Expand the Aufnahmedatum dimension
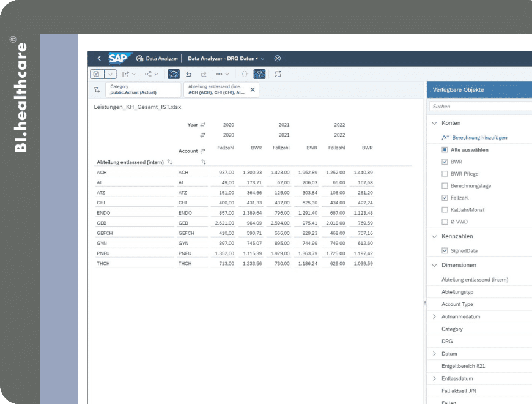Viewport: 532px width, 404px height. click(434, 316)
